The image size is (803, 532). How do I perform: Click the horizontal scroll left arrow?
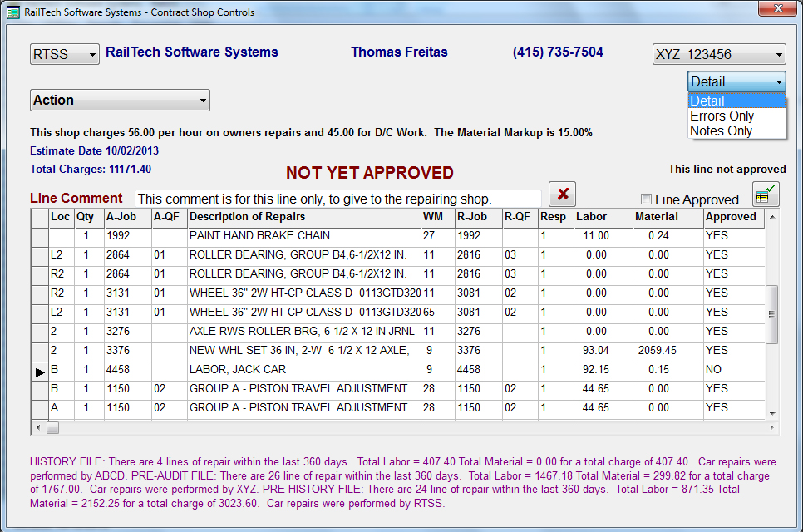[38, 427]
